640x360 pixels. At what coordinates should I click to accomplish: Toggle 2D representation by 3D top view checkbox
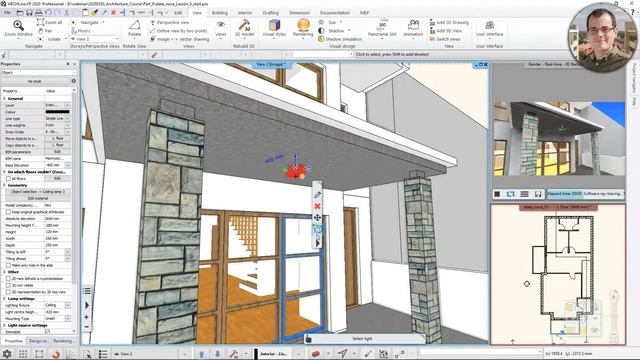point(8,292)
